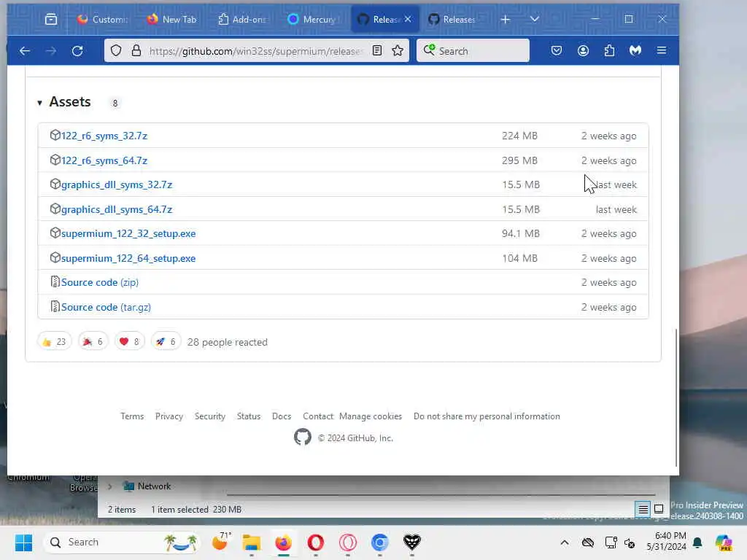
Task: Open the Firefox account icon
Action: 583,50
